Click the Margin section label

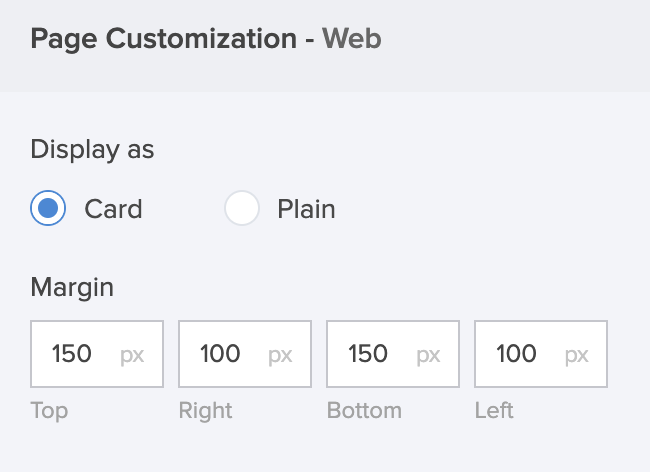[x=72, y=288]
